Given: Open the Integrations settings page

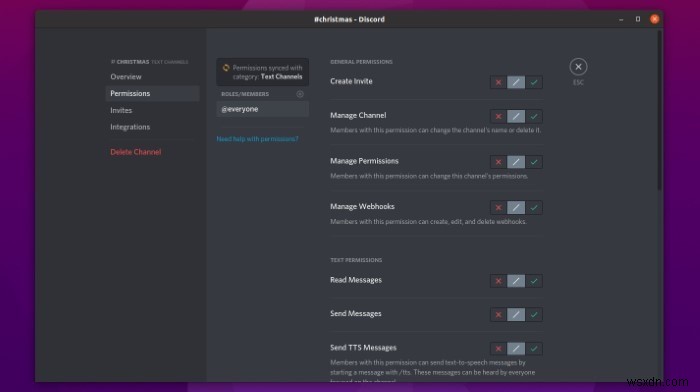Looking at the screenshot, I should click(152, 127).
